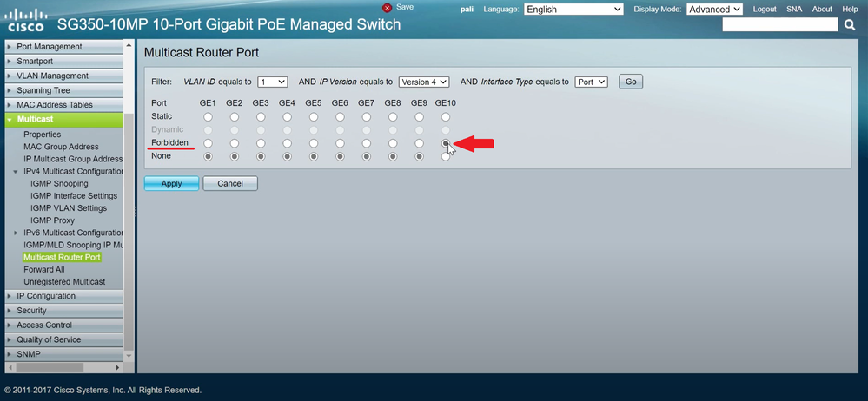This screenshot has height=401, width=868.
Task: Click the Help link
Action: point(850,10)
